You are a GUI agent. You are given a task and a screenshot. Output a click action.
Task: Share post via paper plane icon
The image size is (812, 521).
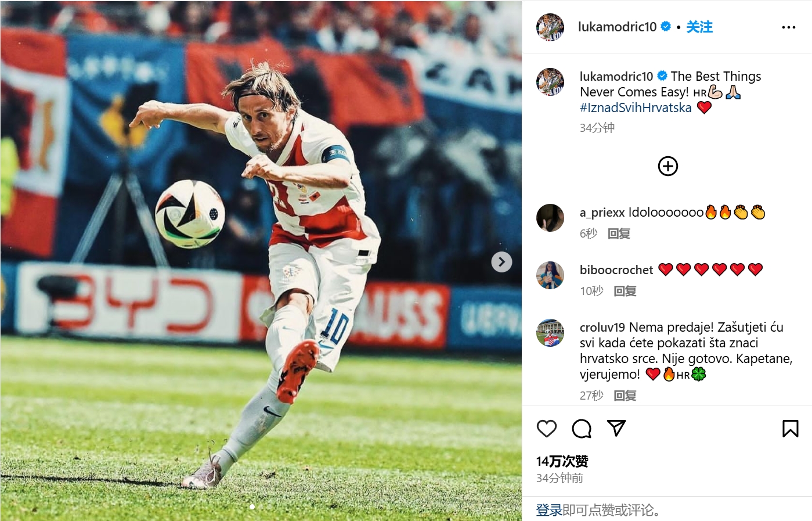coord(616,428)
